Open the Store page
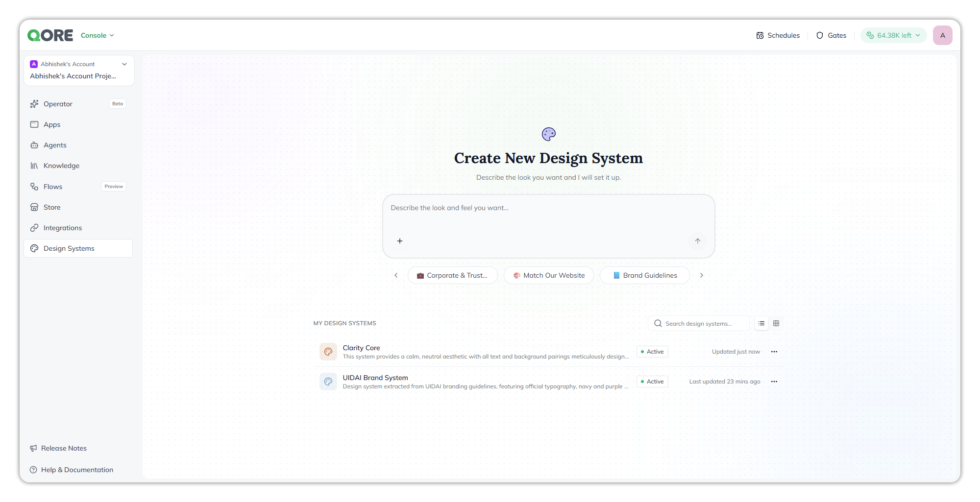Screen dimensions: 980x502 [x=78, y=207]
